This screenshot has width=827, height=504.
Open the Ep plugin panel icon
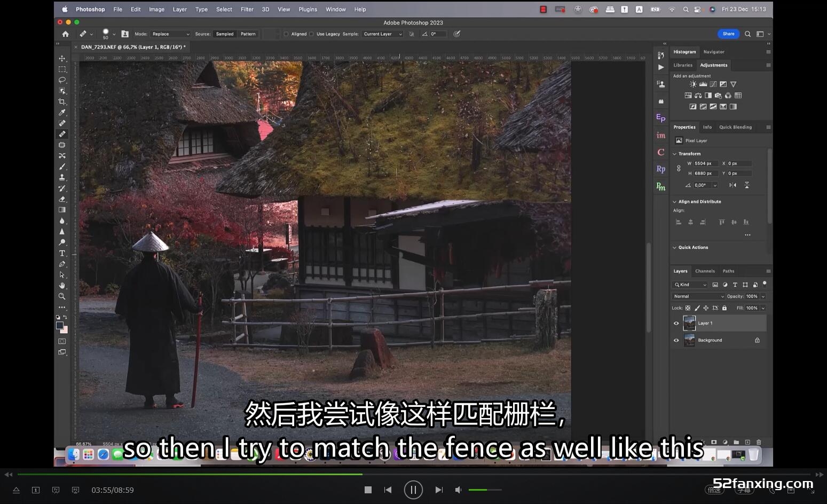tap(661, 118)
